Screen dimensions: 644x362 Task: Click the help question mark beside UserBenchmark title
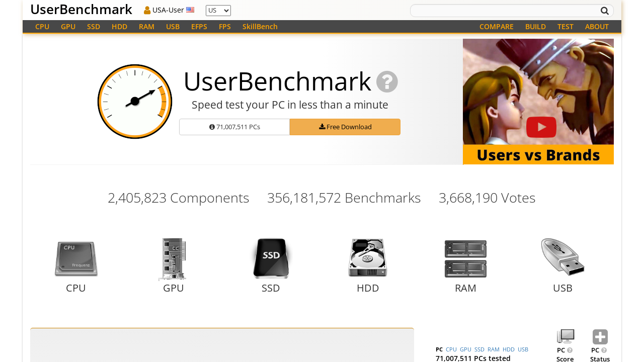(x=387, y=81)
